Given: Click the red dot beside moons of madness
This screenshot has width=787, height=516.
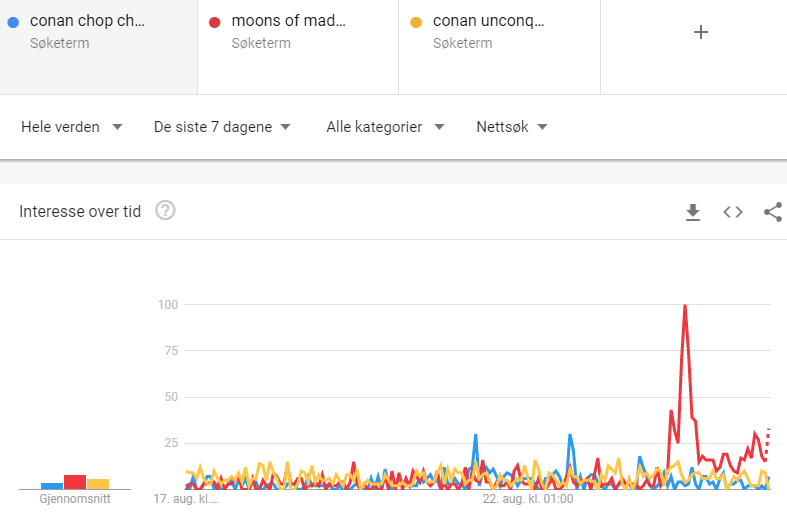Looking at the screenshot, I should [x=215, y=22].
